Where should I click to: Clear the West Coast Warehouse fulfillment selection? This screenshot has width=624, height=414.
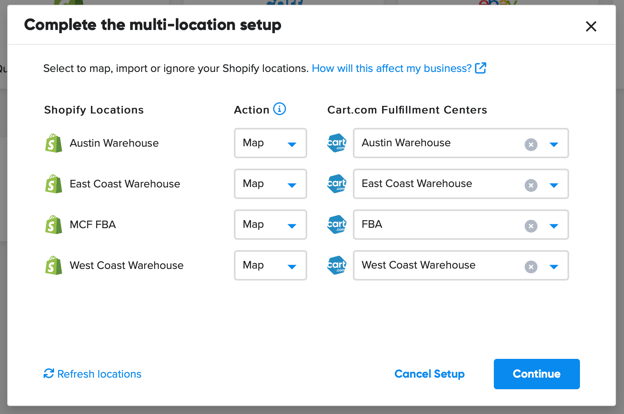pos(530,267)
